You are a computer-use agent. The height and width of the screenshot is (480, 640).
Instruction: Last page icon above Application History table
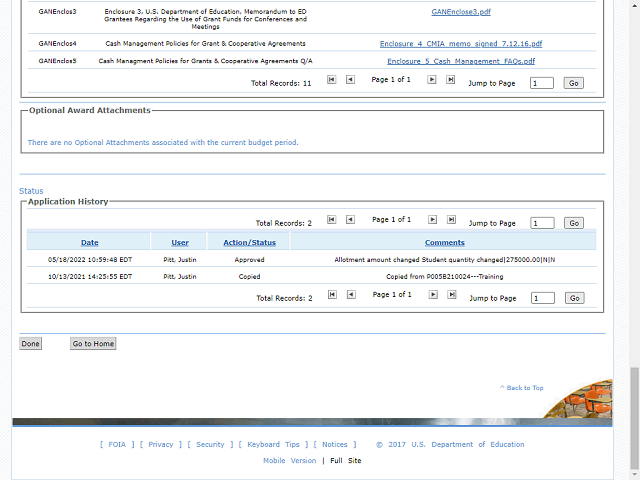point(451,220)
